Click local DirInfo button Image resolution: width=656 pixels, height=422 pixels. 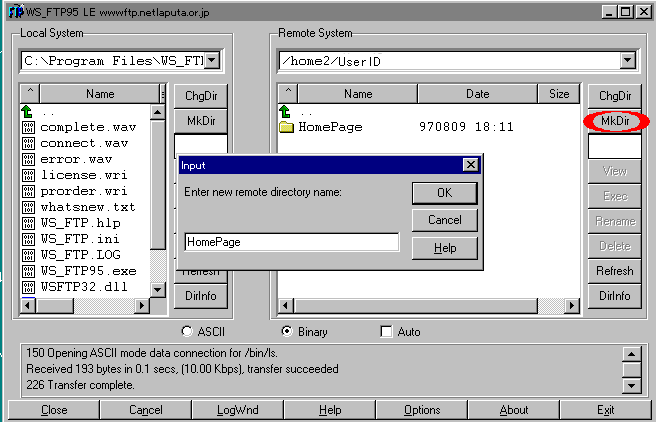pos(201,296)
